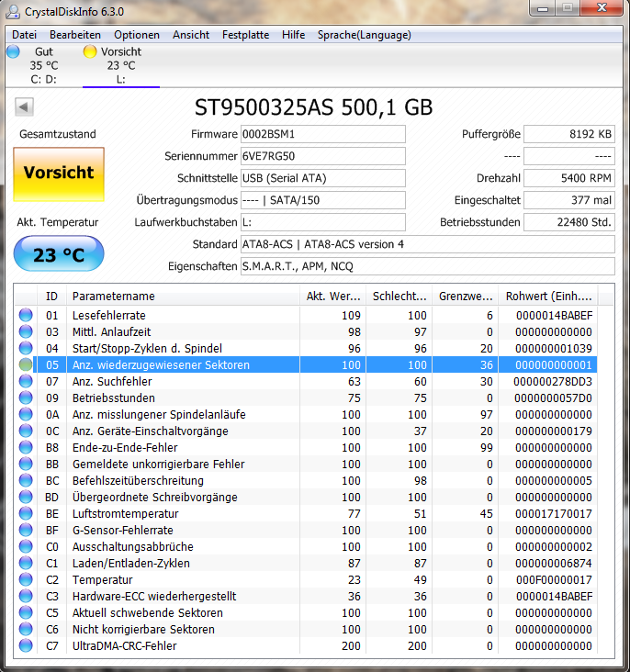Click status orb of Mittl. Anlaufzeit row
Image resolution: width=630 pixels, height=672 pixels.
pos(26,331)
